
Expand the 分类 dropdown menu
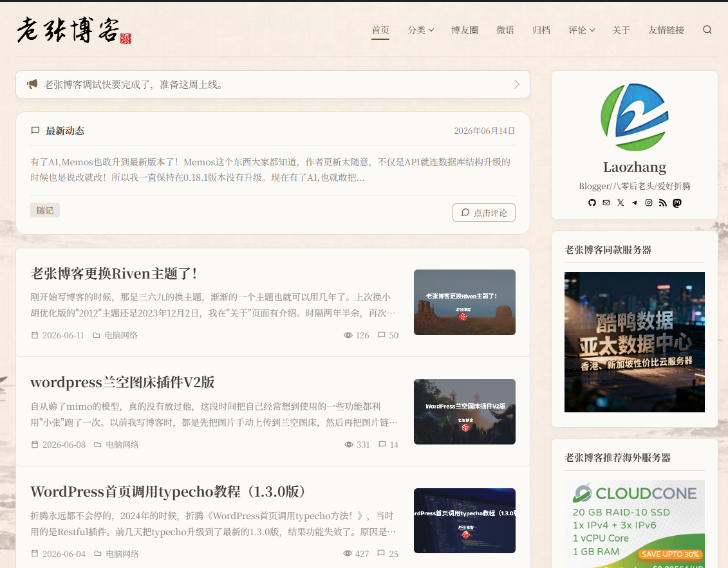pos(420,30)
